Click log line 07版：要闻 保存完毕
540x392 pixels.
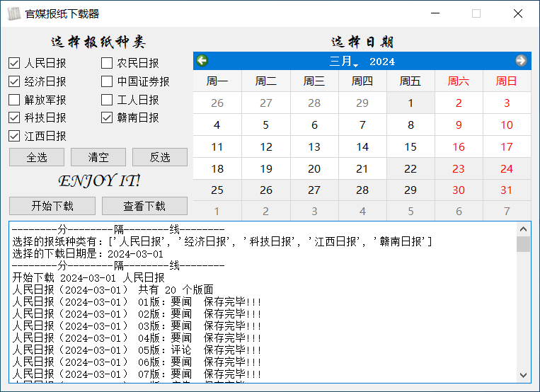point(137,374)
